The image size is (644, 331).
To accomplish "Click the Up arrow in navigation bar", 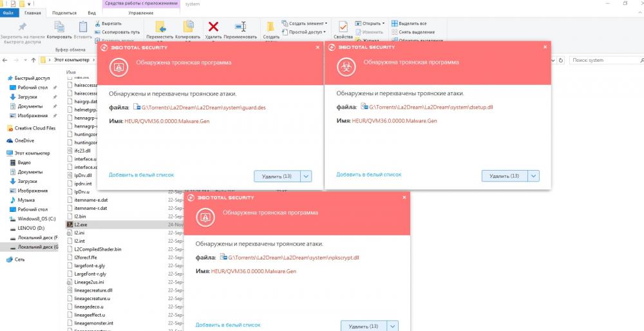I will pos(32,60).
